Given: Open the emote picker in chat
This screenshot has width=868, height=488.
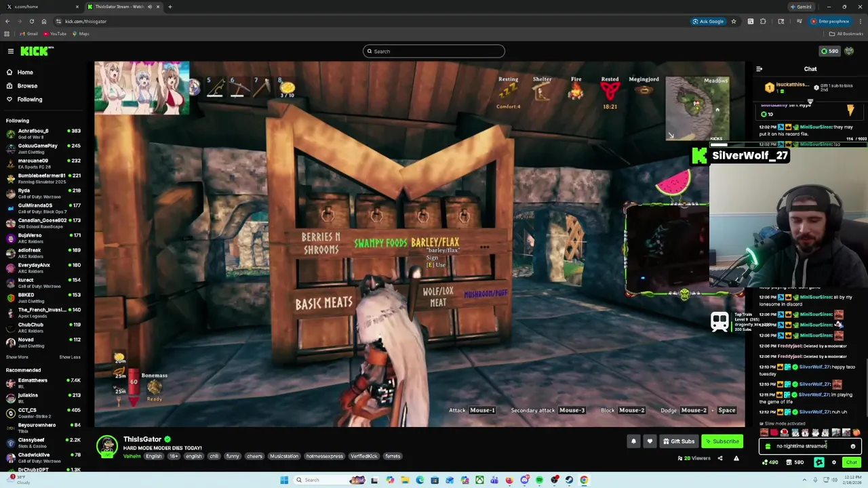Looking at the screenshot, I should coord(853,446).
